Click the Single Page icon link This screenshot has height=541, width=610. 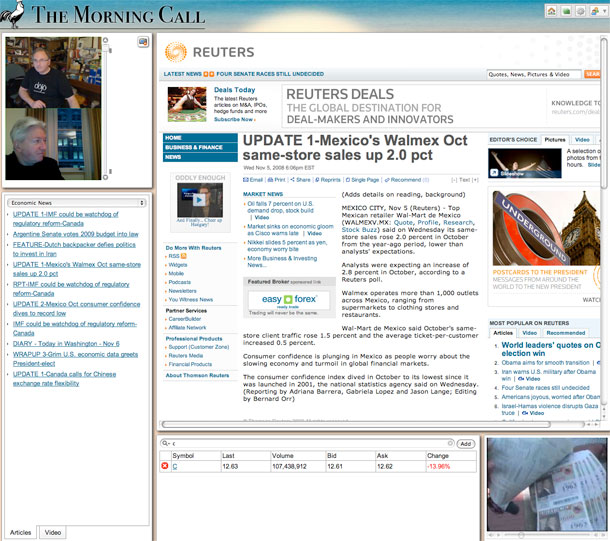(362, 180)
